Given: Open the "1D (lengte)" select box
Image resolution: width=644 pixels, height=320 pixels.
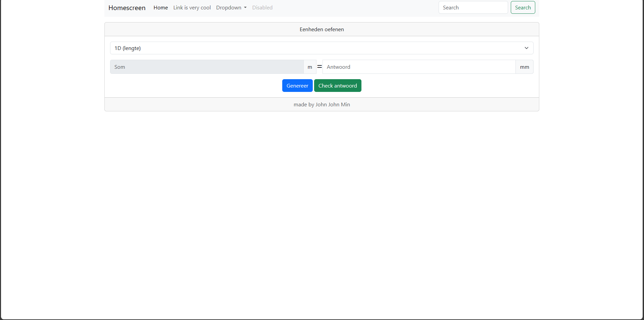Looking at the screenshot, I should click(x=322, y=48).
